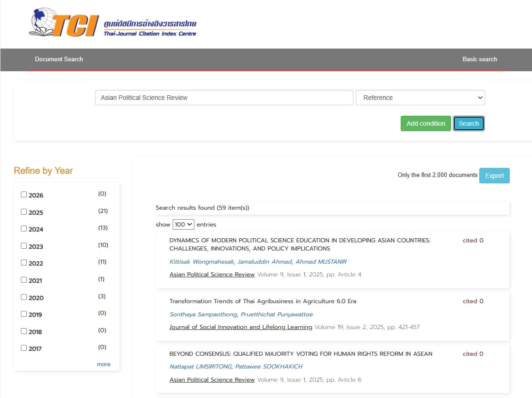
Task: Expand more years in Refine by Year
Action: coord(104,364)
